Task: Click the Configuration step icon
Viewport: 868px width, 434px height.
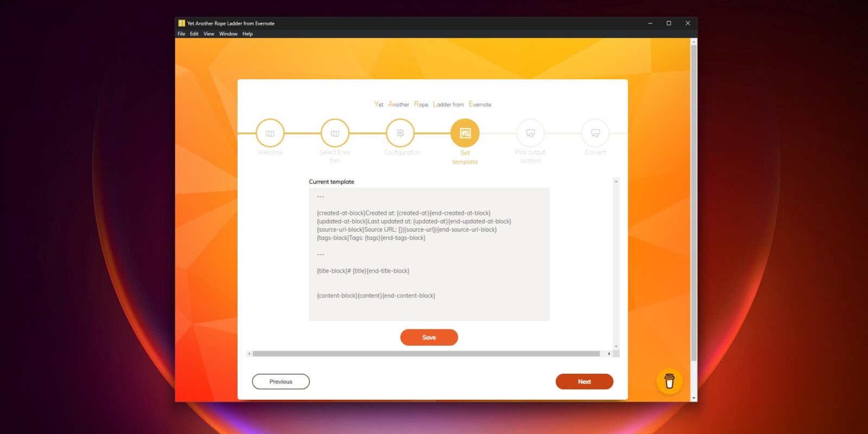Action: (x=400, y=133)
